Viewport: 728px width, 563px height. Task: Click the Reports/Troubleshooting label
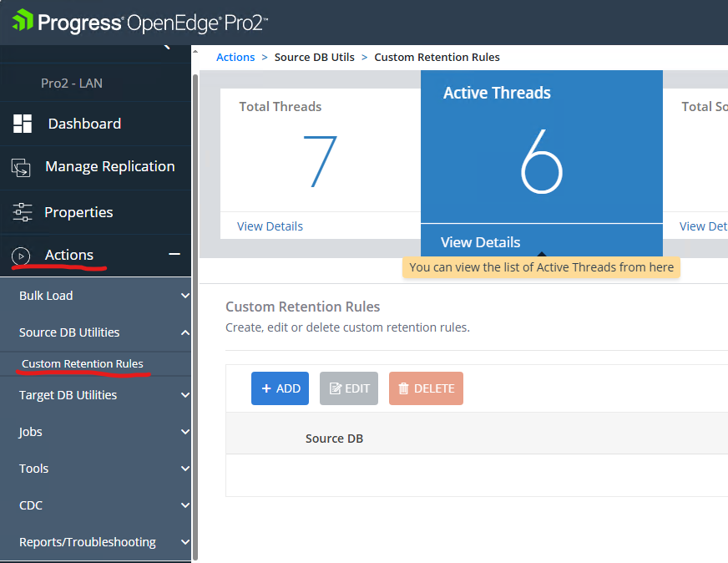click(x=88, y=542)
